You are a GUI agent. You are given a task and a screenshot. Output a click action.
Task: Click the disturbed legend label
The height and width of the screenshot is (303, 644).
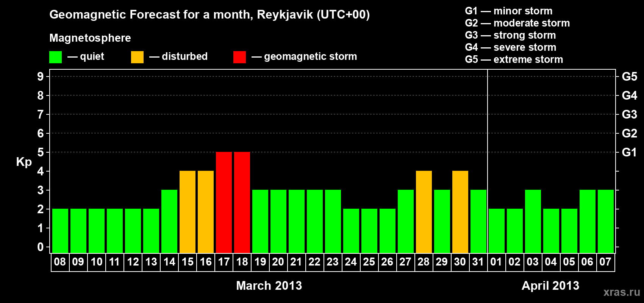click(x=185, y=56)
